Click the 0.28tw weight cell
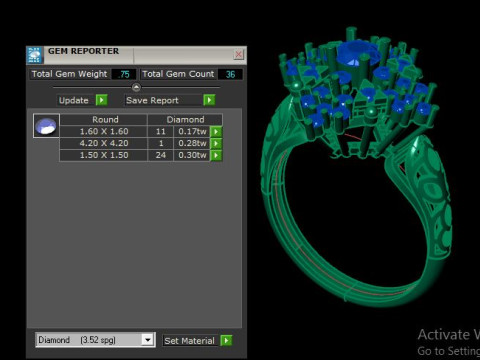This screenshot has height=360, width=480. coord(192,143)
